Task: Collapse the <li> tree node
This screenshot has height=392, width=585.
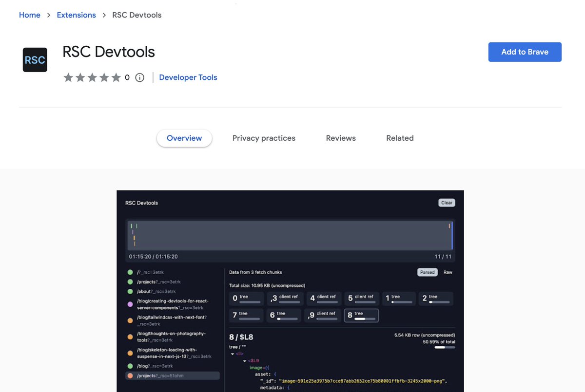Action: click(x=233, y=354)
